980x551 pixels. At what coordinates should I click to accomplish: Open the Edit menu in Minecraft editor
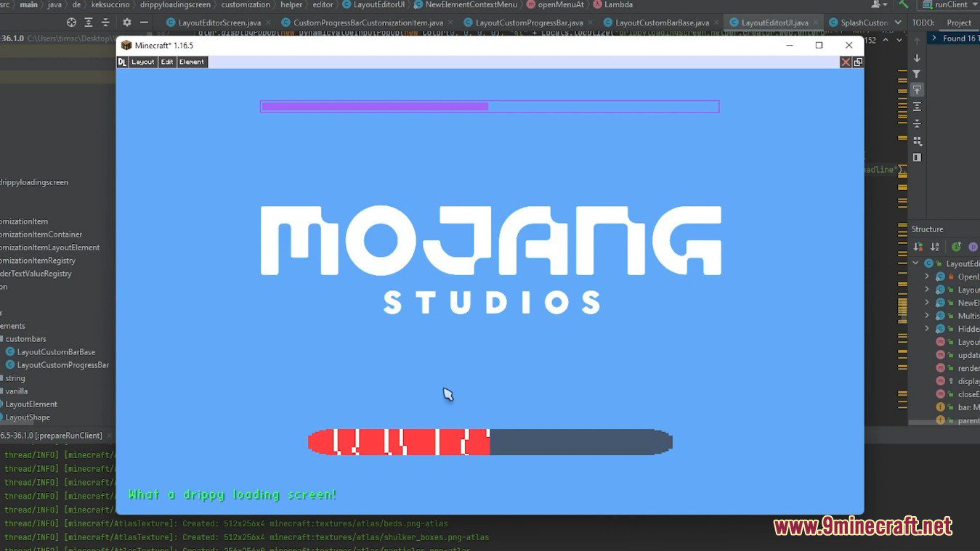click(167, 62)
